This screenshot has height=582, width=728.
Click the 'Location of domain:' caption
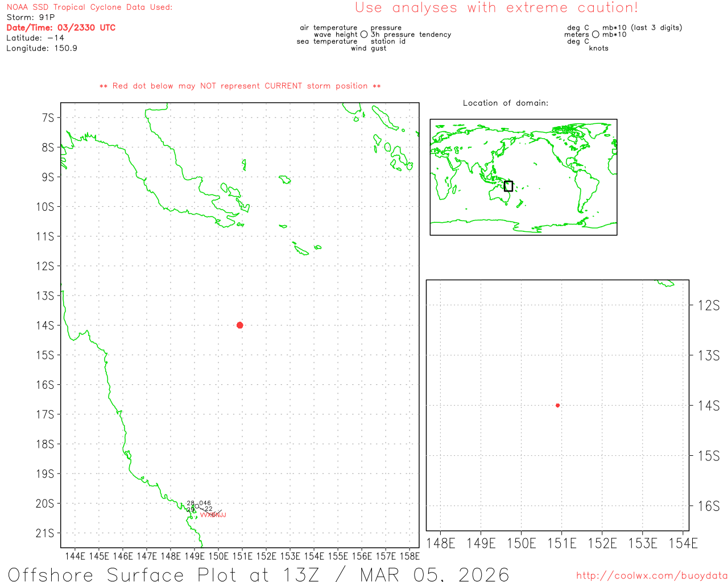[x=505, y=103]
